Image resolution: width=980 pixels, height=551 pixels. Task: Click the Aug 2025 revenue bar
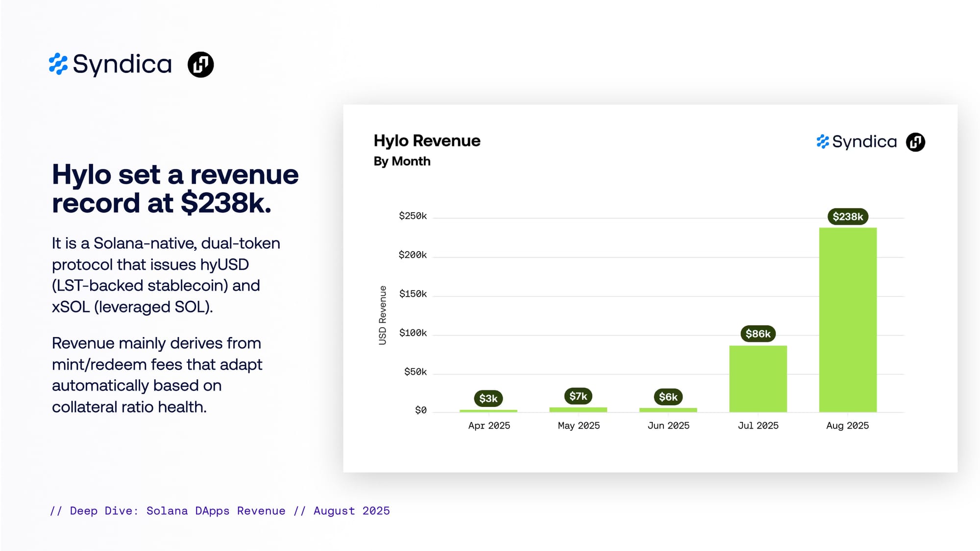848,320
